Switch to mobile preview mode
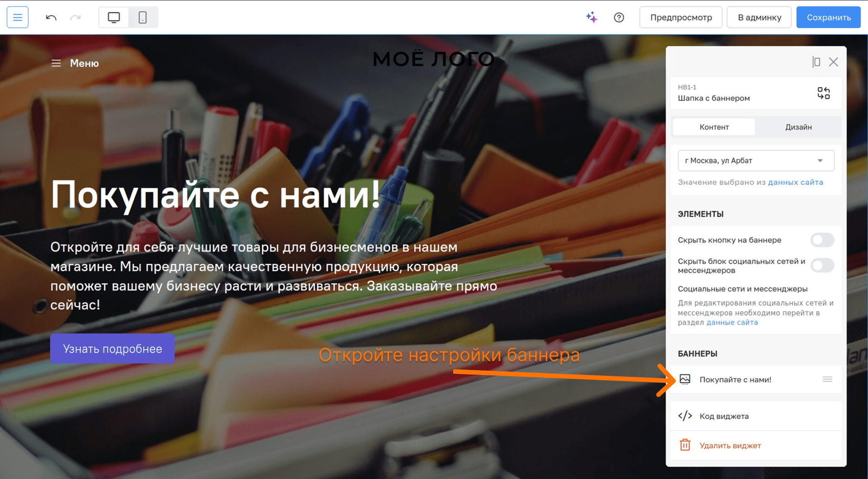Screen dimensions: 868x479 142,18
